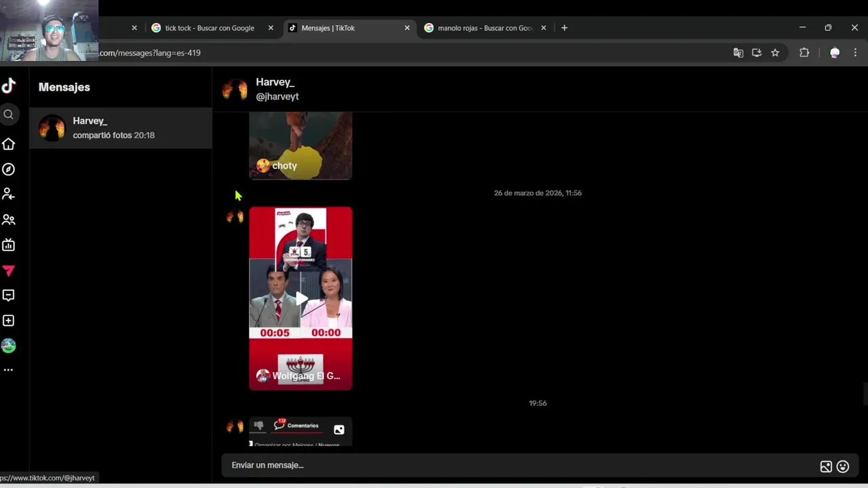868x488 pixels.
Task: Open the Friends icon in sidebar
Action: pyautogui.click(x=8, y=220)
